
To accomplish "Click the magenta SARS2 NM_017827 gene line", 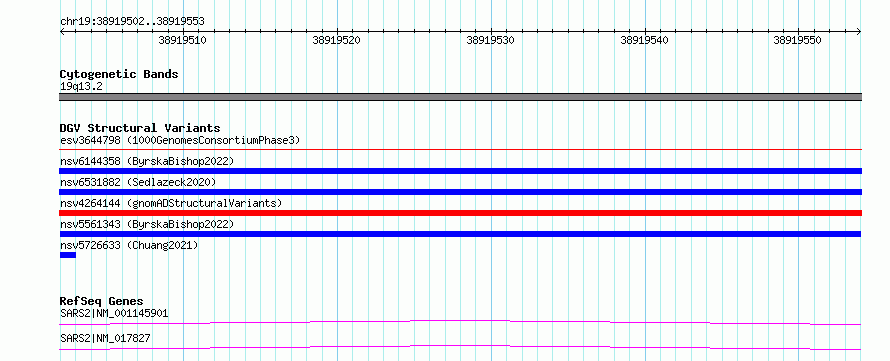I will pyautogui.click(x=460, y=347).
